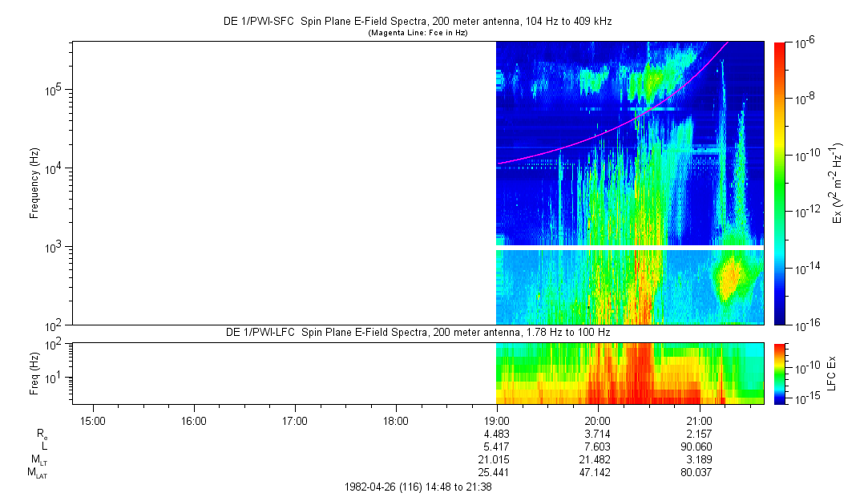Screen dimensions: 868x497
Task: Click the DE 1/PWI-LFC lower panel title
Action: tap(417, 332)
